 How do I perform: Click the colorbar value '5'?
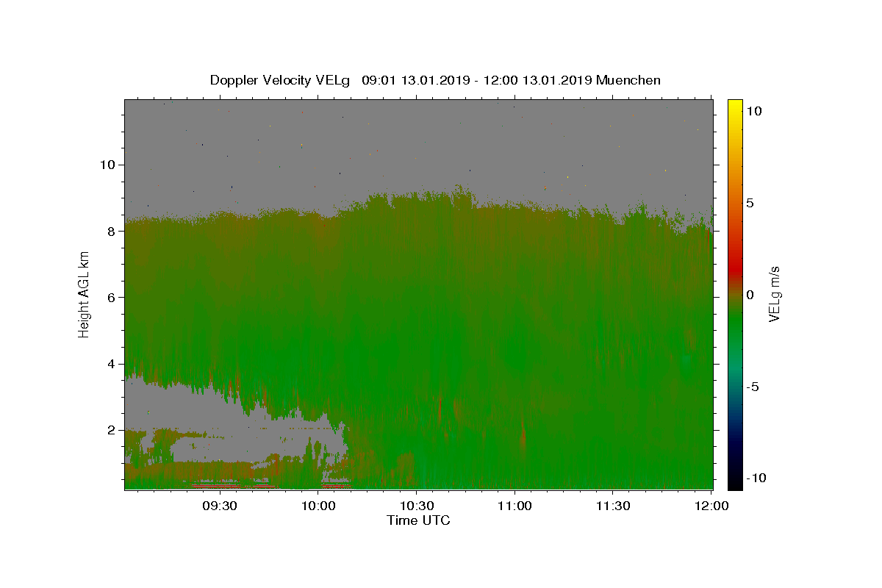click(750, 203)
